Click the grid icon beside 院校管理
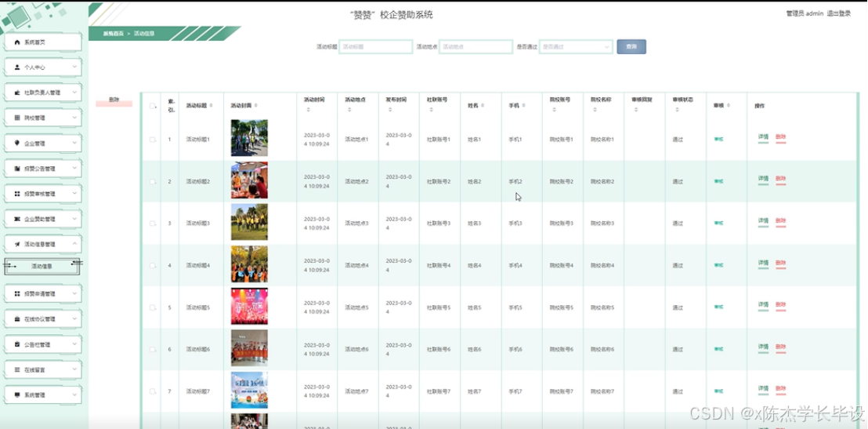Image resolution: width=868 pixels, height=429 pixels. (x=17, y=118)
